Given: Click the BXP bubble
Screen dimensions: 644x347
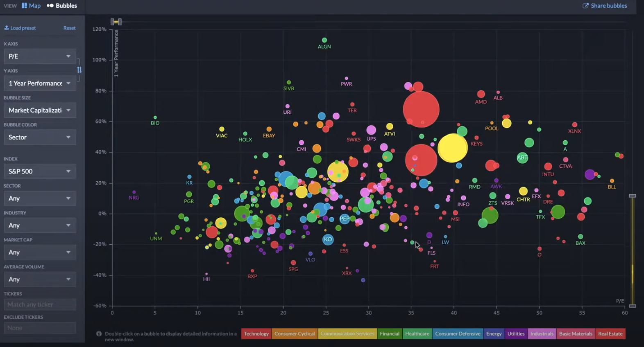Looking at the screenshot, I should coord(252,271).
